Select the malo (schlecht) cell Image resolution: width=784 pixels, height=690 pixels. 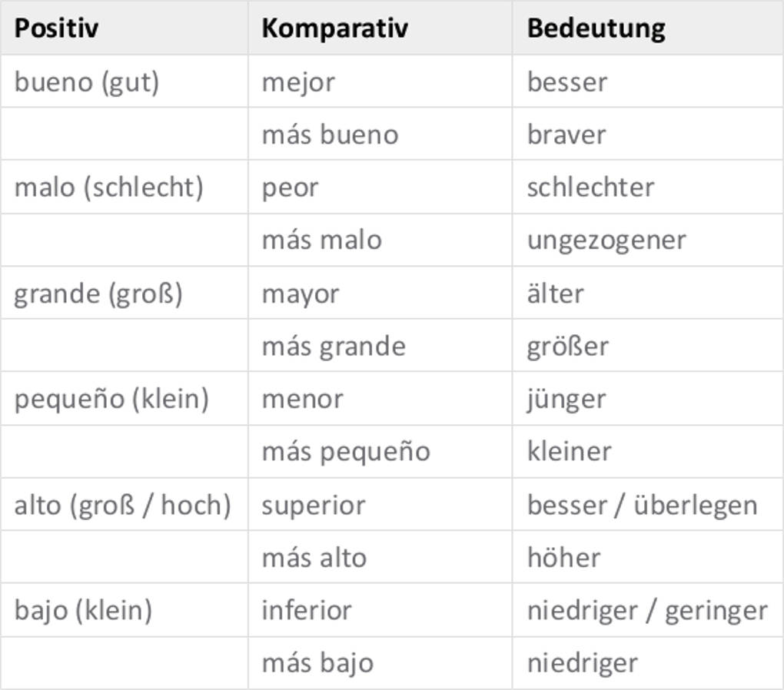(108, 187)
